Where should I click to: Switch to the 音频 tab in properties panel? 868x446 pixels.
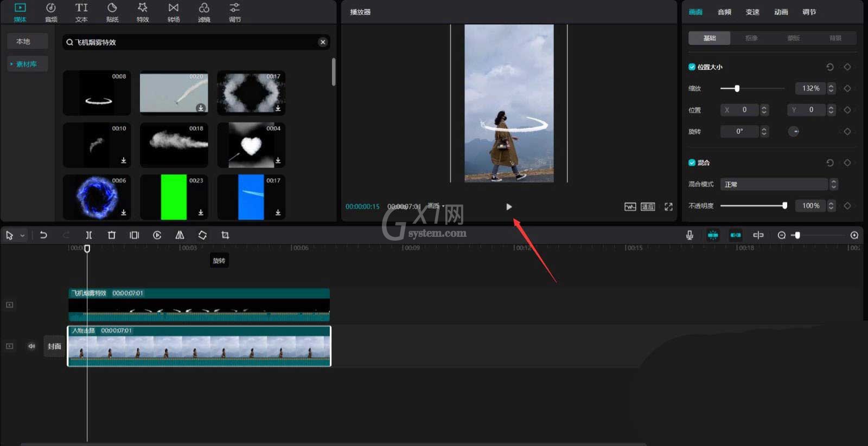point(724,12)
